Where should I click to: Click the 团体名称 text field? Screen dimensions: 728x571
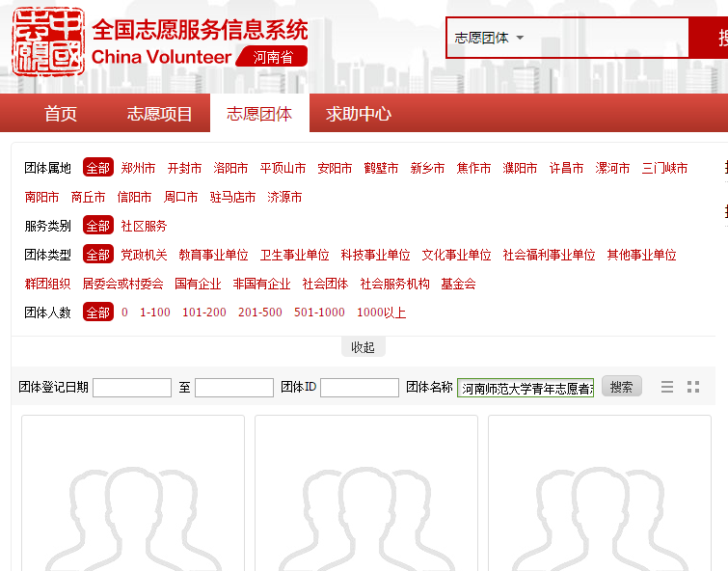pos(525,388)
